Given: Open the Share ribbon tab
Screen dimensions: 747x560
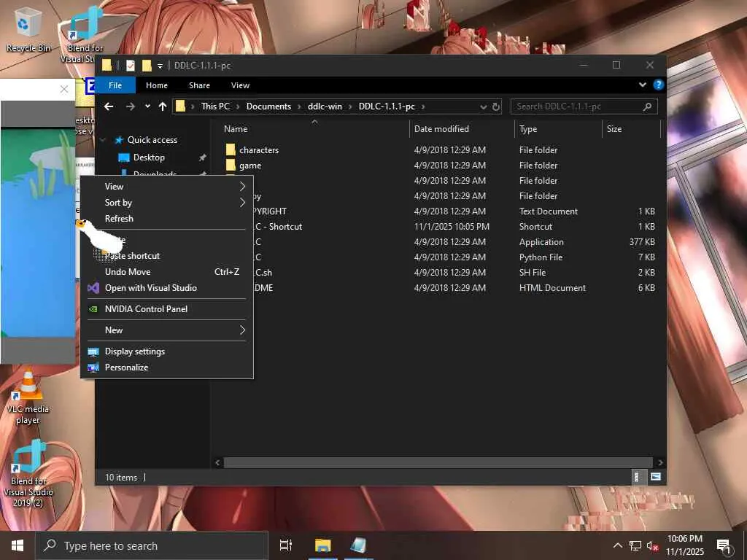Looking at the screenshot, I should tap(199, 85).
